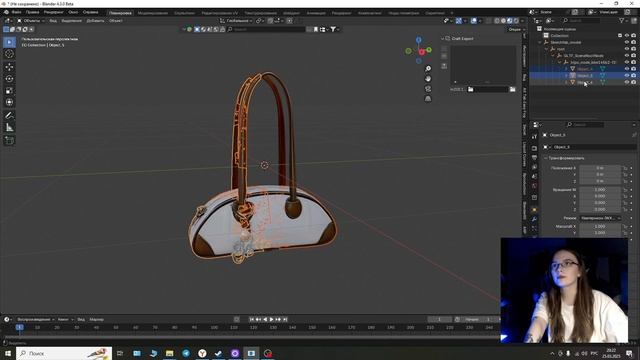
Task: Click the red X axis gizmo ball
Action: tap(422, 52)
